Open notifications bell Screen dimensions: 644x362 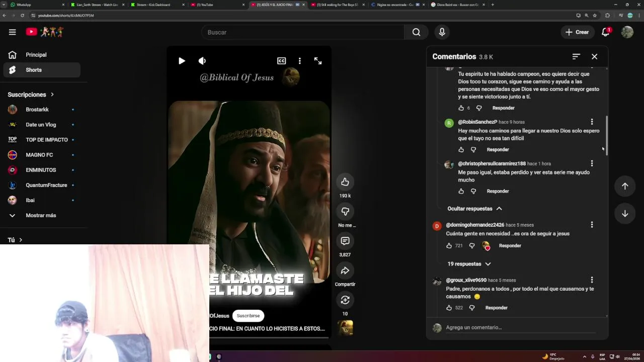606,32
